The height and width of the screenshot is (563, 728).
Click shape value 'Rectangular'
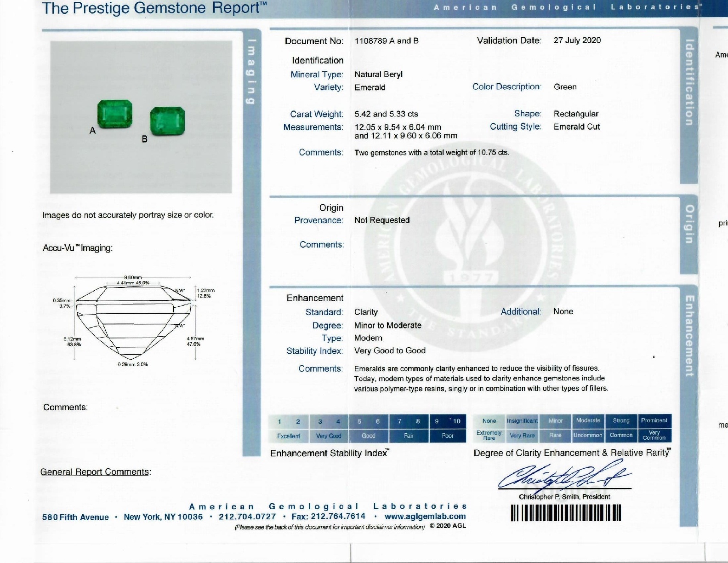click(x=576, y=114)
